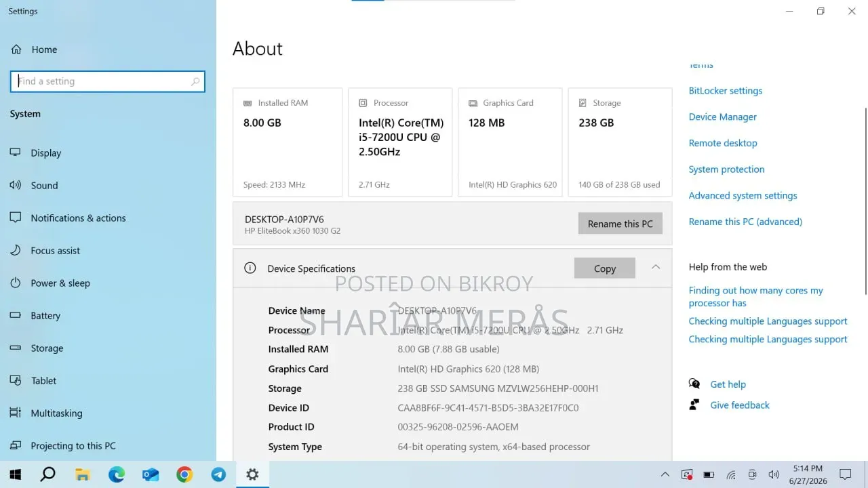The height and width of the screenshot is (488, 868).
Task: Open 'Finding out how many cores' help link
Action: tap(756, 297)
